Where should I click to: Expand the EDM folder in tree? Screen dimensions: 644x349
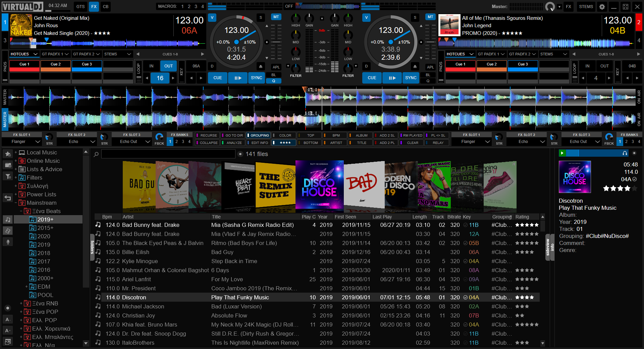point(26,287)
